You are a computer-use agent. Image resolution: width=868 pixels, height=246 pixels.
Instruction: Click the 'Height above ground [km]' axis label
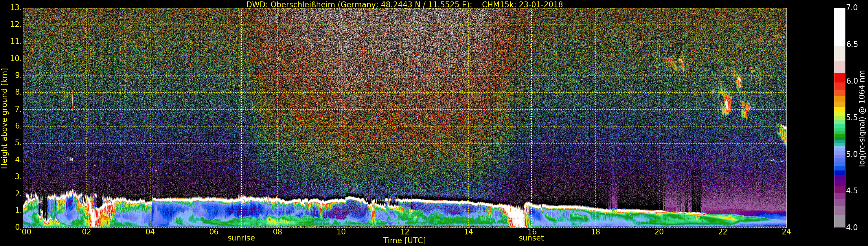click(4, 118)
